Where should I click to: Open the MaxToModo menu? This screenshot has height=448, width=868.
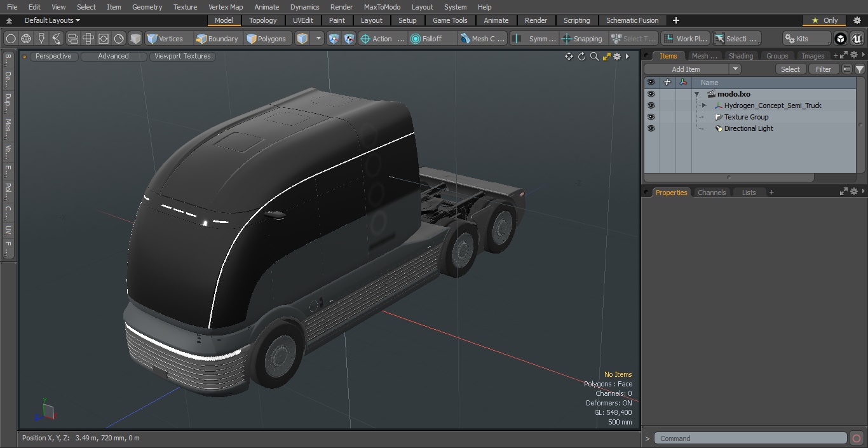[382, 7]
